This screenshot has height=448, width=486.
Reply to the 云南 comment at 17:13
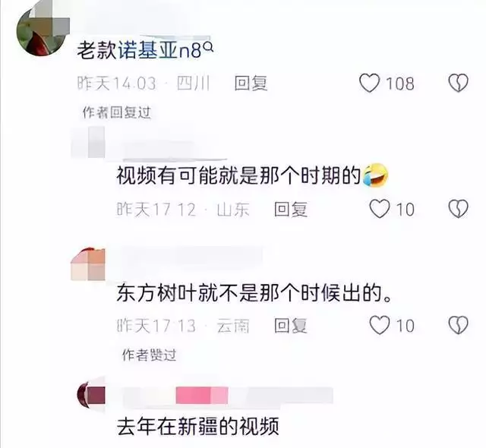click(291, 325)
